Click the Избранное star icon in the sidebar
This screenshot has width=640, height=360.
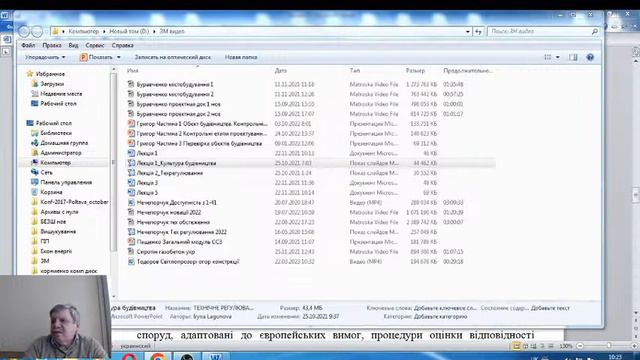tap(29, 74)
